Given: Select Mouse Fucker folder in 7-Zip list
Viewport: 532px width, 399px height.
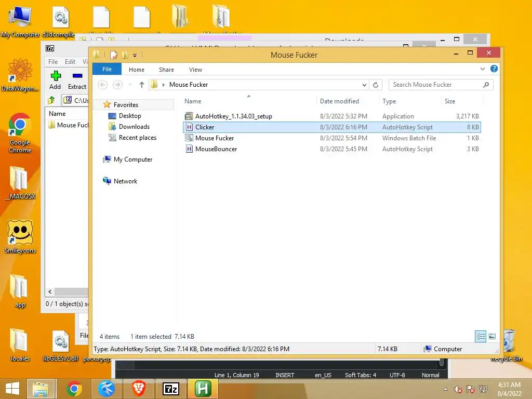Looking at the screenshot, I should point(68,125).
